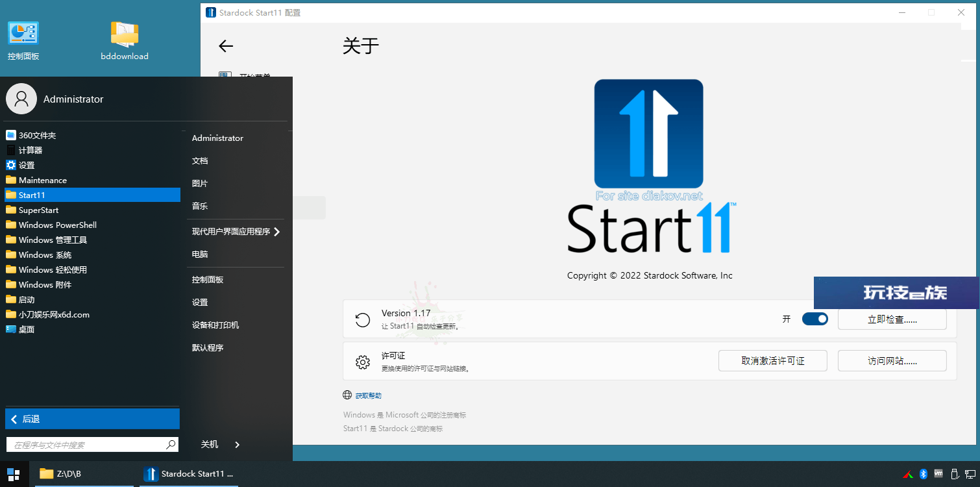
Task: Open 计算器 from the programs list
Action: (92, 150)
